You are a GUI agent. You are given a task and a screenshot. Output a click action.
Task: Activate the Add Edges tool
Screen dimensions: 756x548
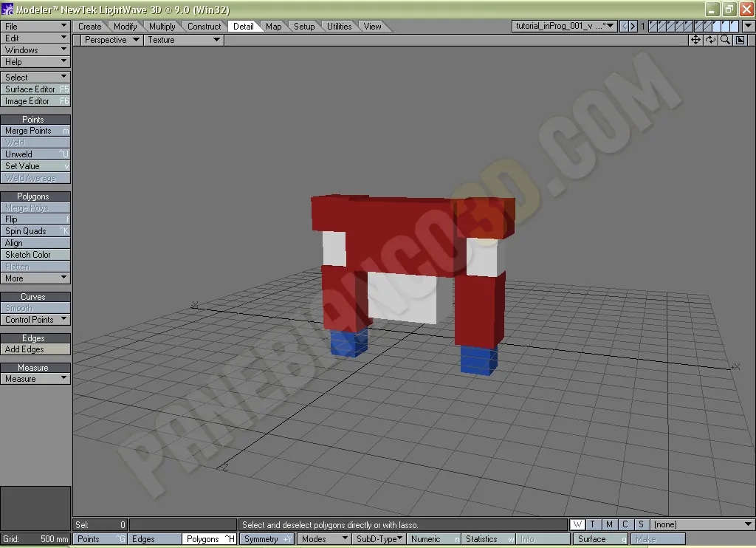click(x=35, y=349)
